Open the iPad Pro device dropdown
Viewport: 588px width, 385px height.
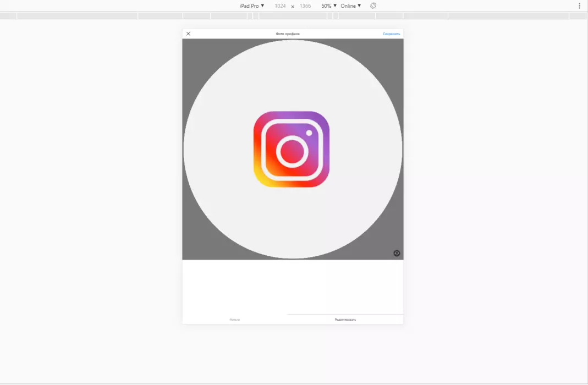click(x=252, y=6)
